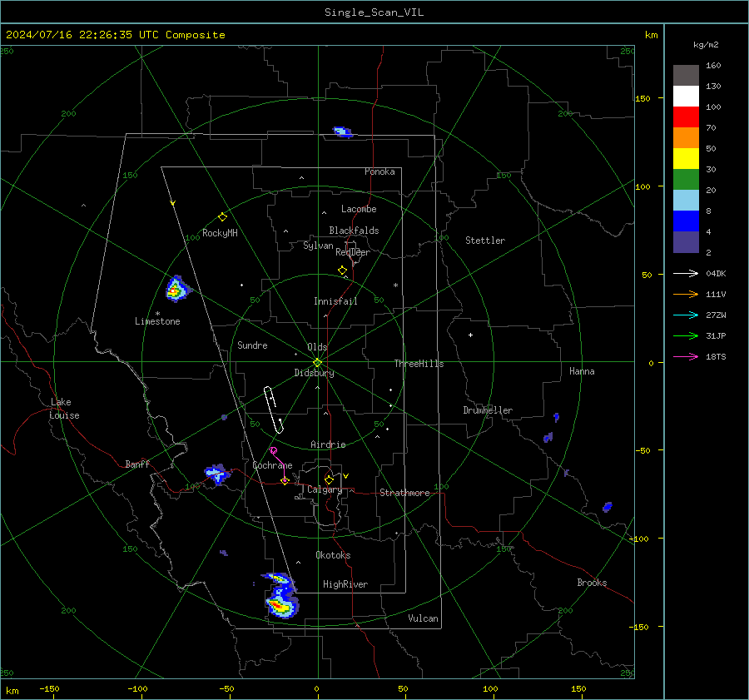
Task: Click the cyan 27ZW arrow in legend
Action: click(x=686, y=315)
